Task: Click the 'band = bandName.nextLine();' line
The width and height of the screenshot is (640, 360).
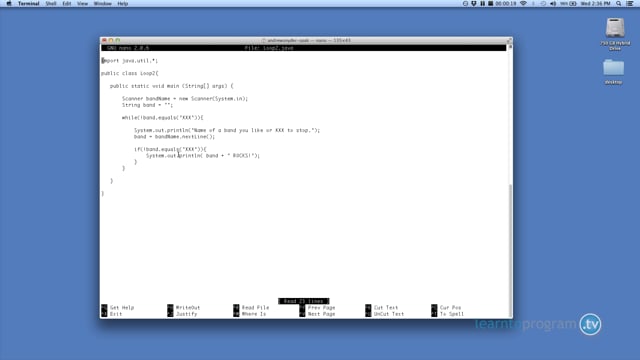Action: (x=174, y=137)
